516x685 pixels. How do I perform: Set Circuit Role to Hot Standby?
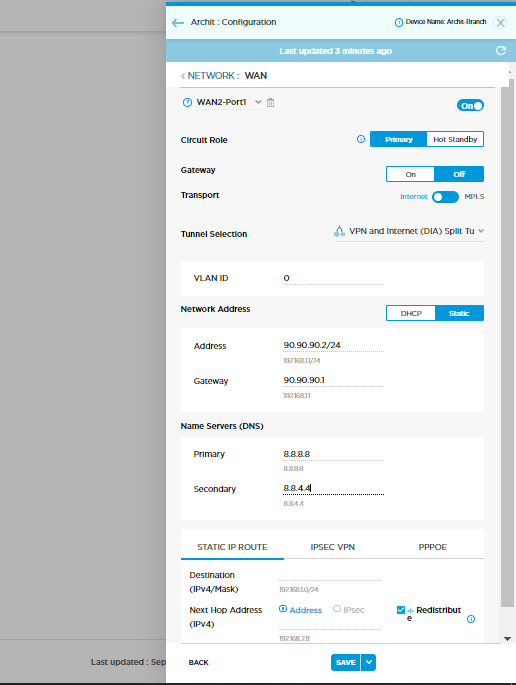(455, 139)
